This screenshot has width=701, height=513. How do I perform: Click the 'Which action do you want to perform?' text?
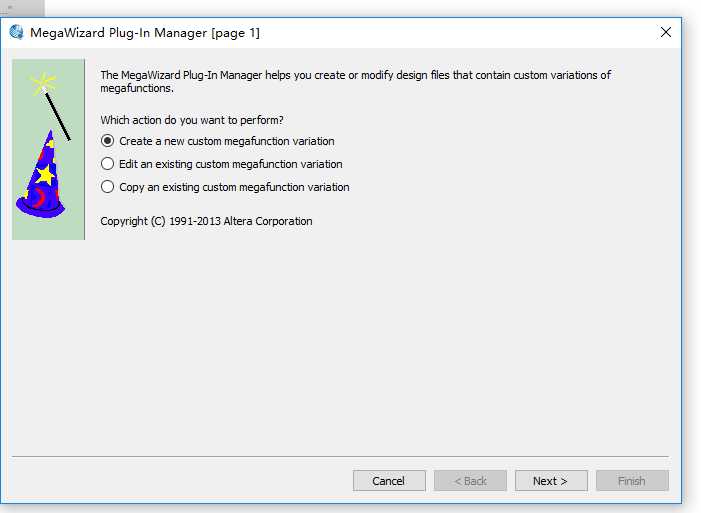(192, 120)
